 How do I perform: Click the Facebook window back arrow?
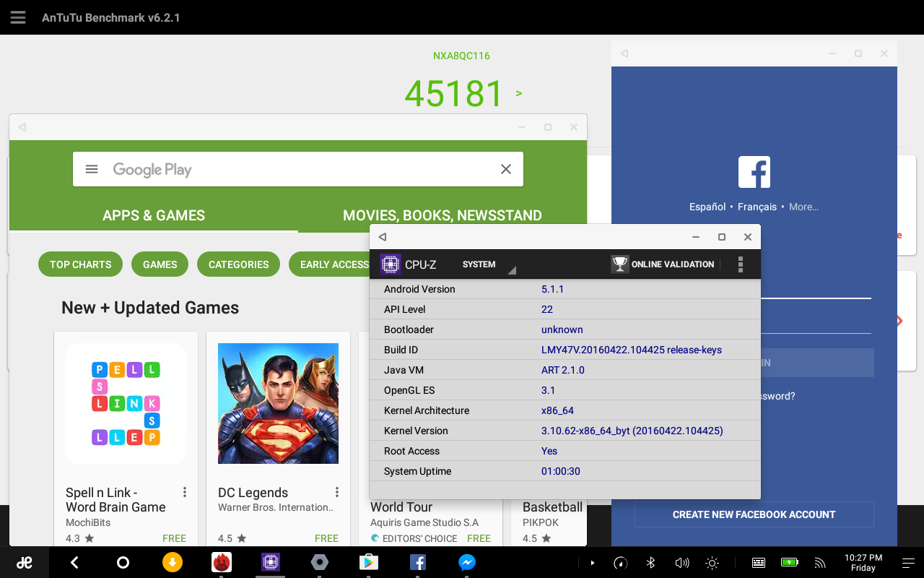click(x=624, y=53)
